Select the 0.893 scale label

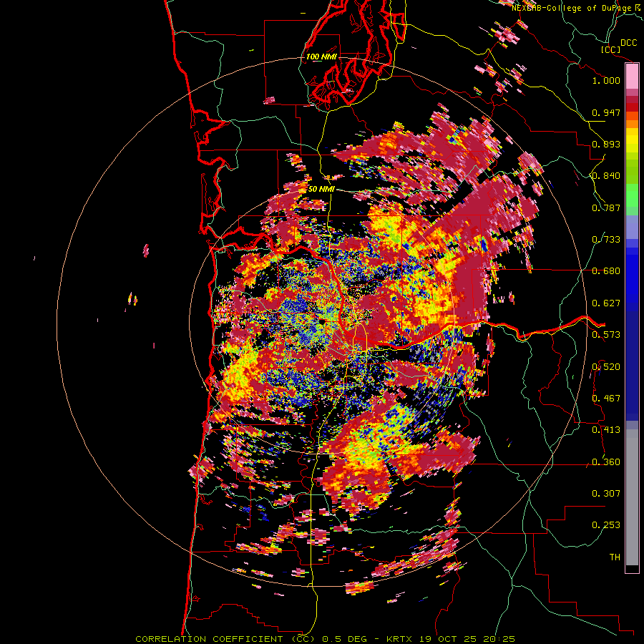[x=606, y=144]
